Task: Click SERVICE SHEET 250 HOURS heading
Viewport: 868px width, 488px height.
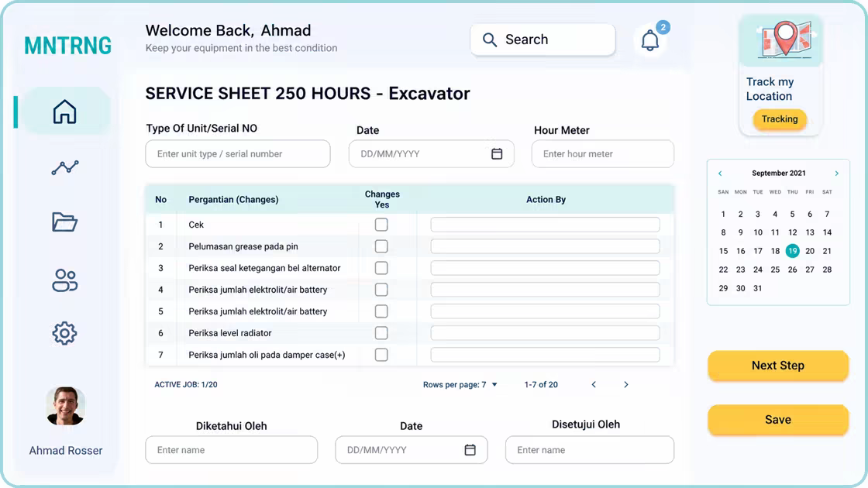Action: point(308,94)
